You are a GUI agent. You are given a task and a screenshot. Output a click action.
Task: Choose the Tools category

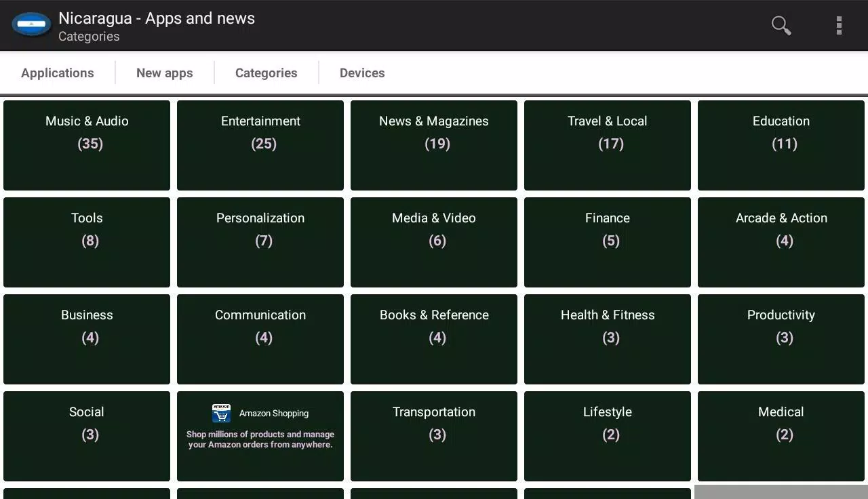(x=87, y=242)
